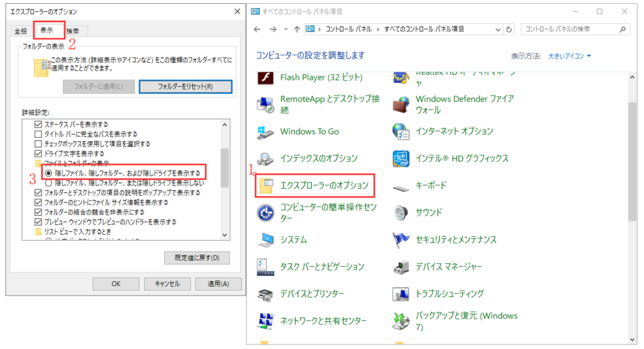Open RemoteApp とデスクトップ接続 icon
This screenshot has width=644, height=349.
tap(265, 104)
